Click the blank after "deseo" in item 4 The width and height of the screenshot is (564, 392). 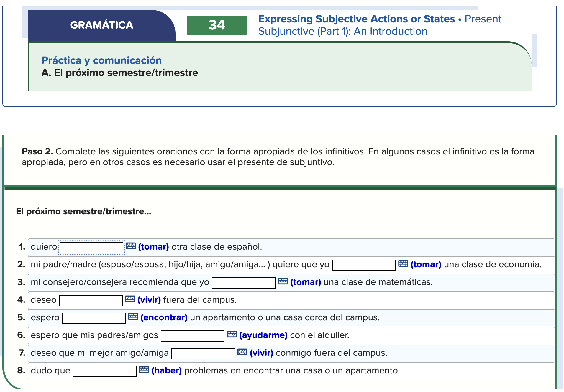click(x=91, y=300)
